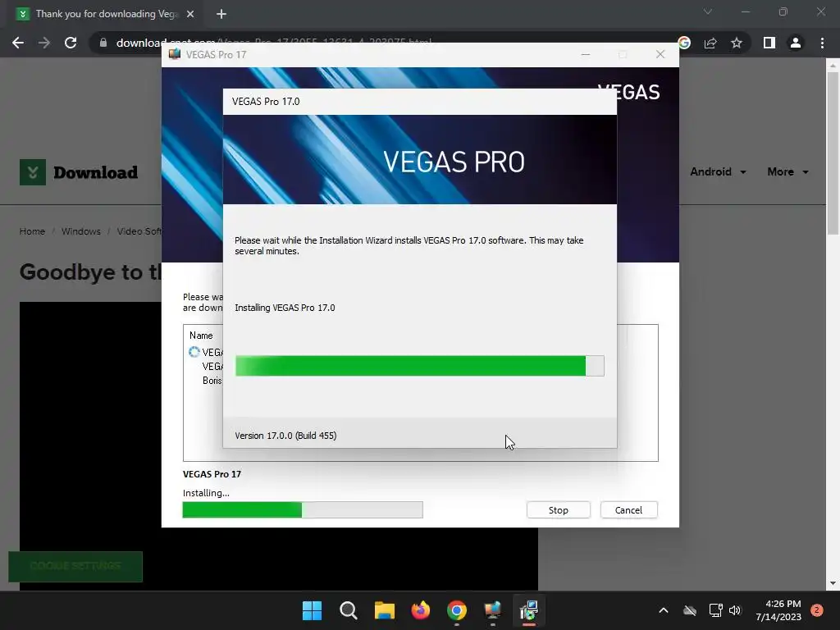840x630 pixels.
Task: Close the 'Thank you for downloading' tab
Action: pyautogui.click(x=190, y=14)
